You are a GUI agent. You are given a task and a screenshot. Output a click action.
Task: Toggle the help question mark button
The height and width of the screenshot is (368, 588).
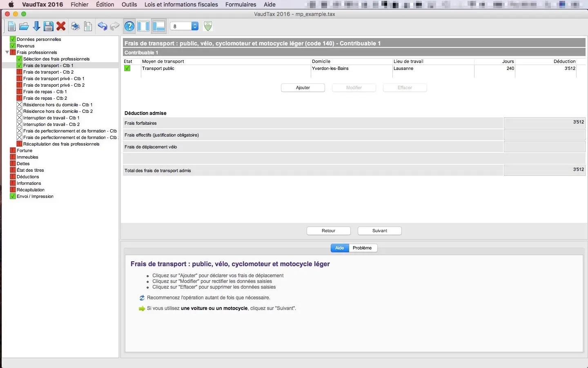[129, 27]
